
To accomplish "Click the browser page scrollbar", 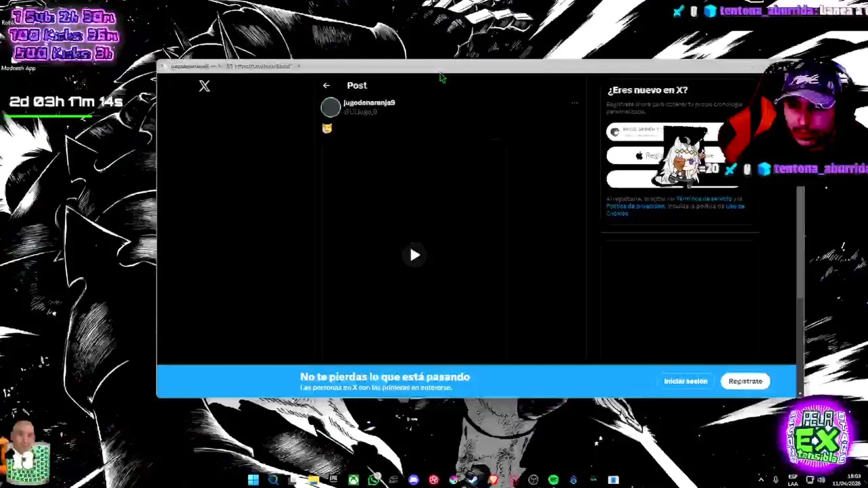I will pyautogui.click(x=800, y=244).
